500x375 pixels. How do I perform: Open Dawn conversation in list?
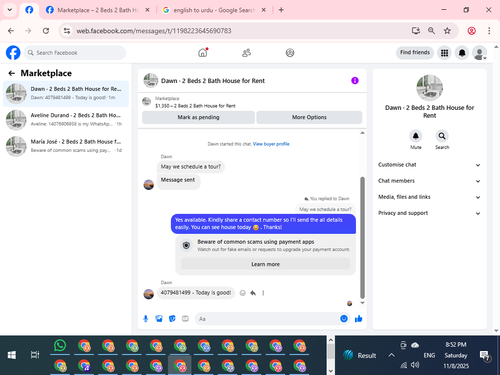tap(66, 93)
